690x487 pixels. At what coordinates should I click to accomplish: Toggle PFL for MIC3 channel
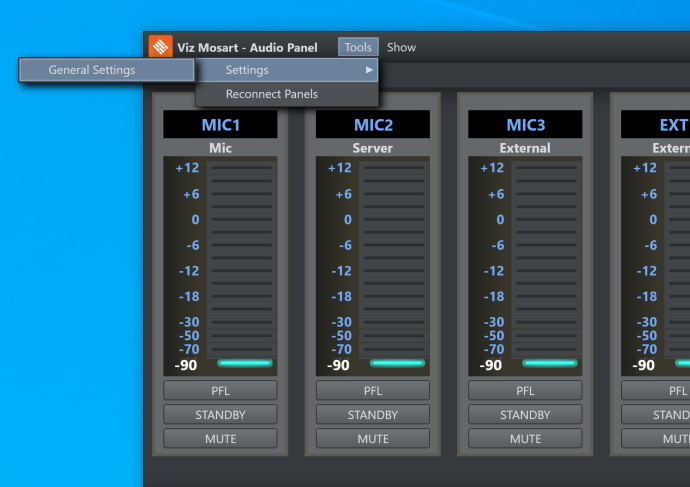(x=525, y=391)
